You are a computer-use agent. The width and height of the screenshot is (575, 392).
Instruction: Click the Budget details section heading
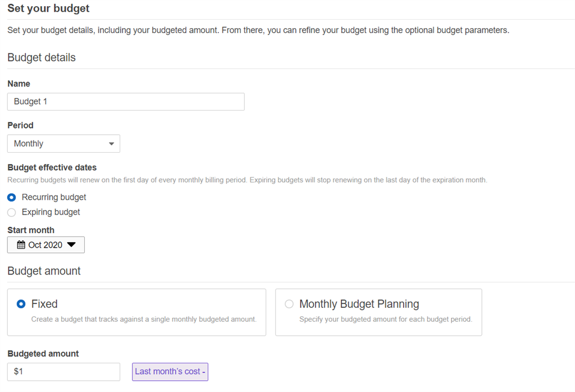point(42,57)
